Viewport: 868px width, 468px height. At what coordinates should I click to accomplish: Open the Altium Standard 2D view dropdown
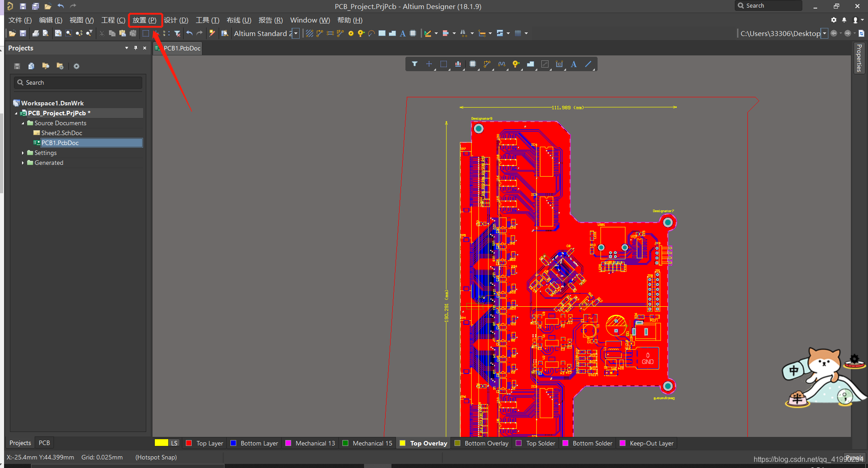coord(296,33)
